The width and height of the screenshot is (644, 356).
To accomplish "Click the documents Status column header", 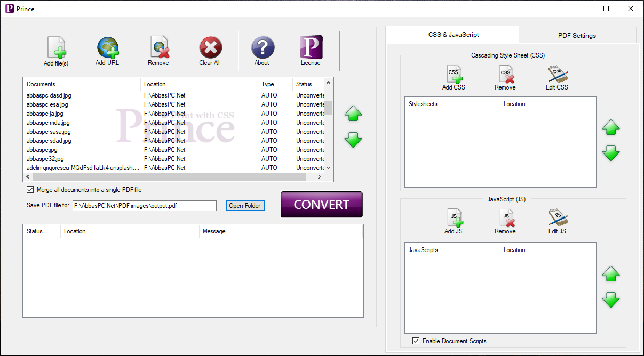I will [308, 84].
